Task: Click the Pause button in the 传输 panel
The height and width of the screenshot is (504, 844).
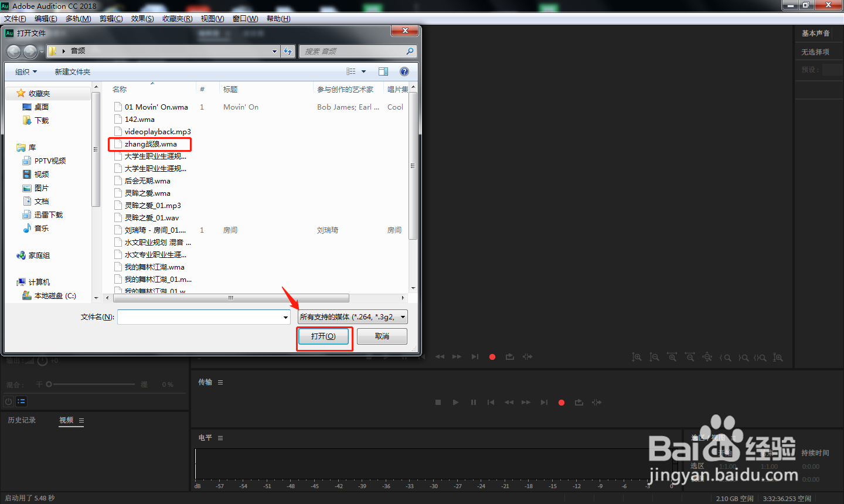Action: pos(474,403)
